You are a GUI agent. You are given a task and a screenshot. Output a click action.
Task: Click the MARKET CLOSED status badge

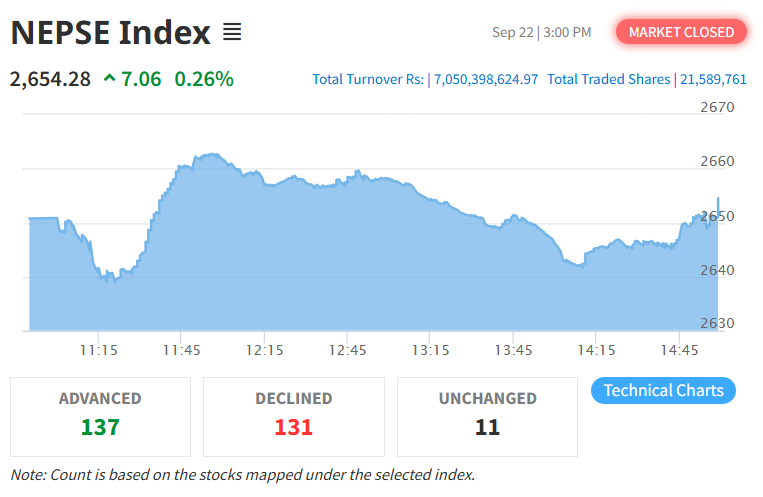click(x=681, y=32)
